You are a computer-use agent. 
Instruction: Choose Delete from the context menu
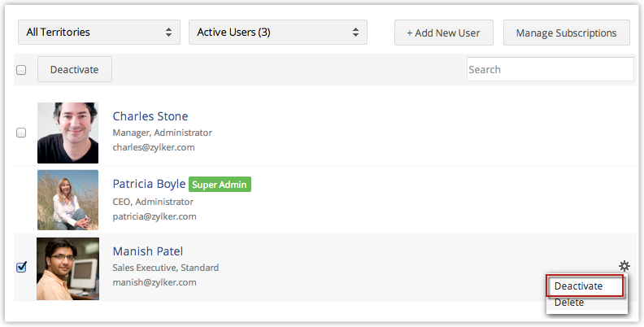click(x=569, y=303)
